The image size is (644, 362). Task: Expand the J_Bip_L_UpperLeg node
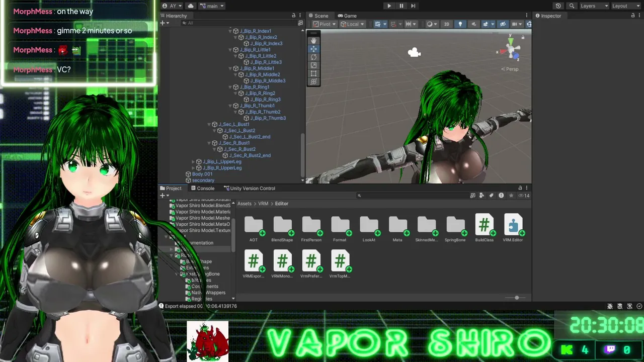(193, 162)
